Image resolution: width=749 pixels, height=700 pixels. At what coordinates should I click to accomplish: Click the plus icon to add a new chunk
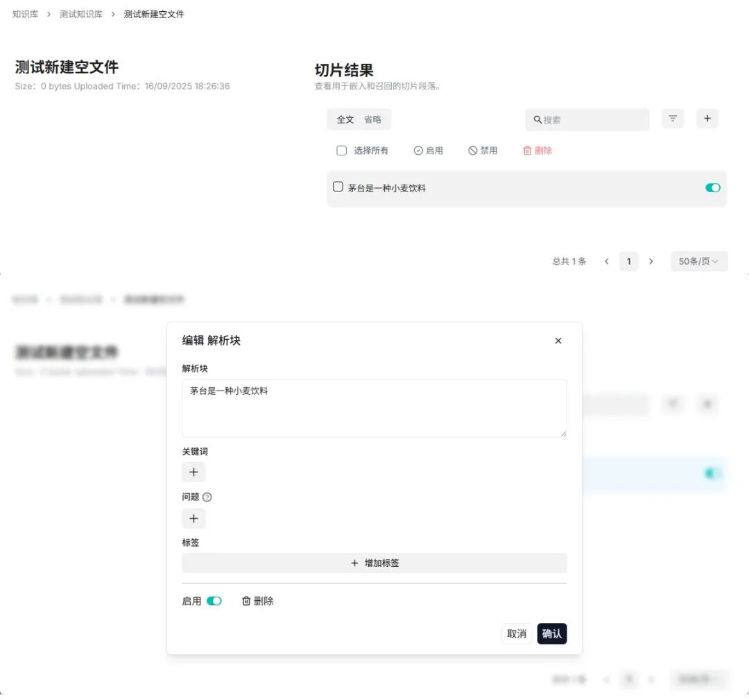[x=707, y=119]
